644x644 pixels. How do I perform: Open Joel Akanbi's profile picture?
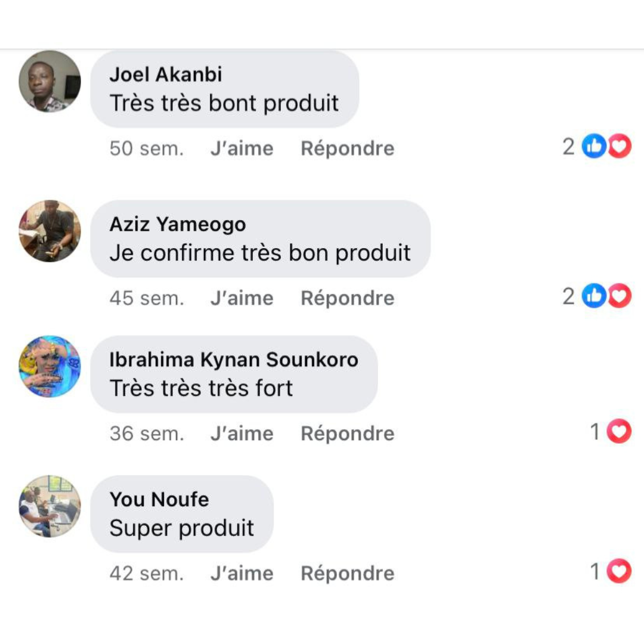pyautogui.click(x=49, y=81)
